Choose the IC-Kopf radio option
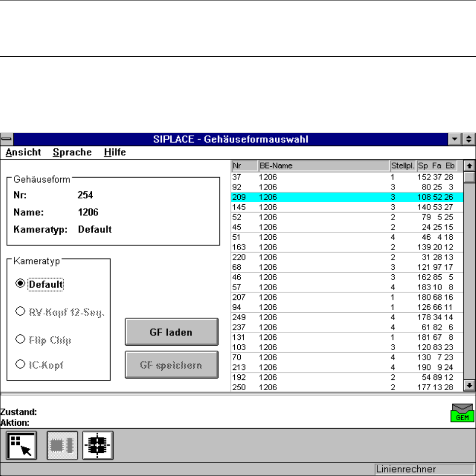Image resolution: width=476 pixels, height=476 pixels. pyautogui.click(x=20, y=364)
